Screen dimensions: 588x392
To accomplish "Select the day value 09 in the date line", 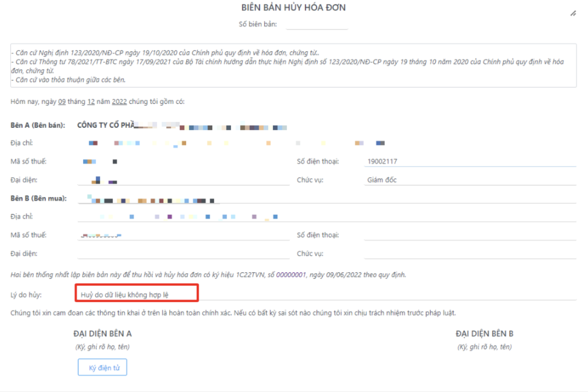I will 62,102.
